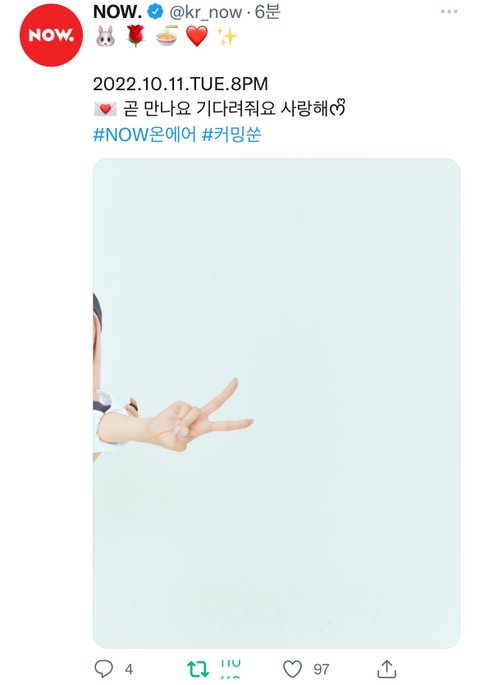Like the tweet with heart icon
Viewport: 480px width, 685px height.
click(x=292, y=669)
